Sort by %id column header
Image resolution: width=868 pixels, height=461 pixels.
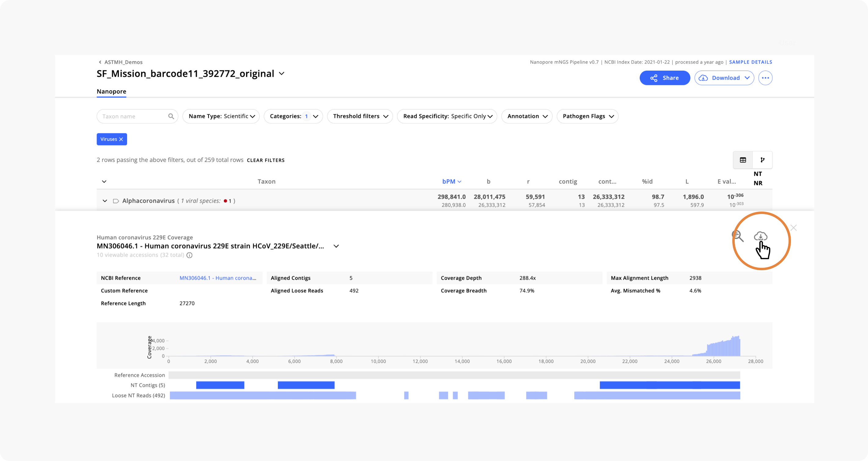[647, 181]
